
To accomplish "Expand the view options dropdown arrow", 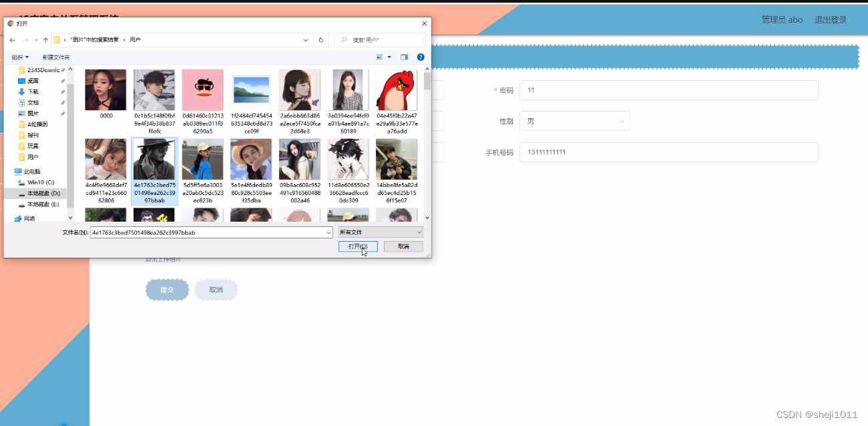I will (x=389, y=57).
